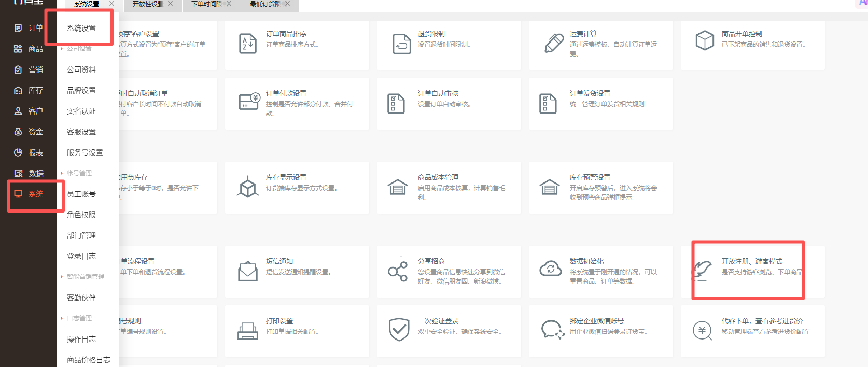The height and width of the screenshot is (367, 868).
Task: Open the 库存预警设置 setting title
Action: [590, 177]
